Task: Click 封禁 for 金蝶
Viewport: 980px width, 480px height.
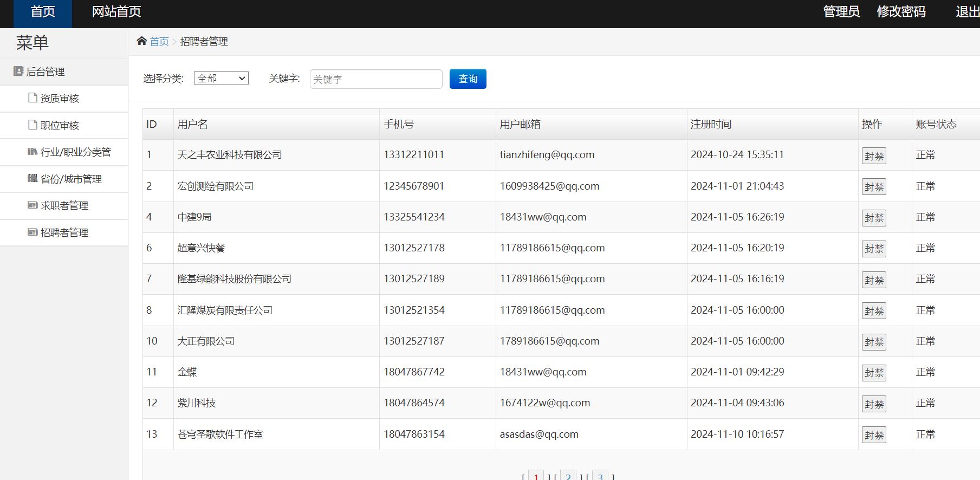Action: pyautogui.click(x=874, y=373)
